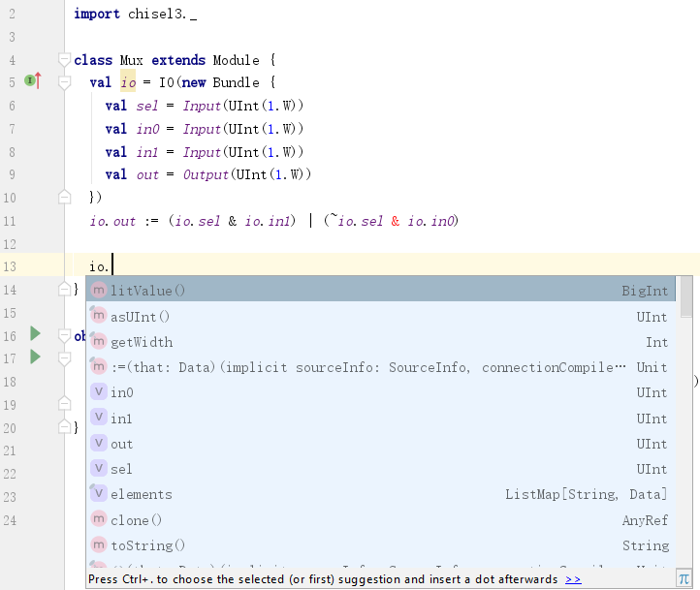The width and height of the screenshot is (700, 590).
Task: Click the Output keyword on line 9
Action: [206, 174]
